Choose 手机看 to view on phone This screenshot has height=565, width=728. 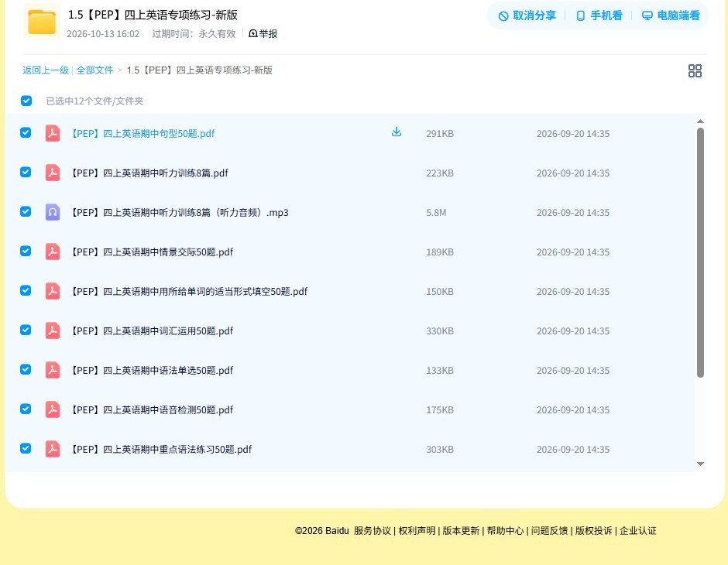click(x=599, y=15)
